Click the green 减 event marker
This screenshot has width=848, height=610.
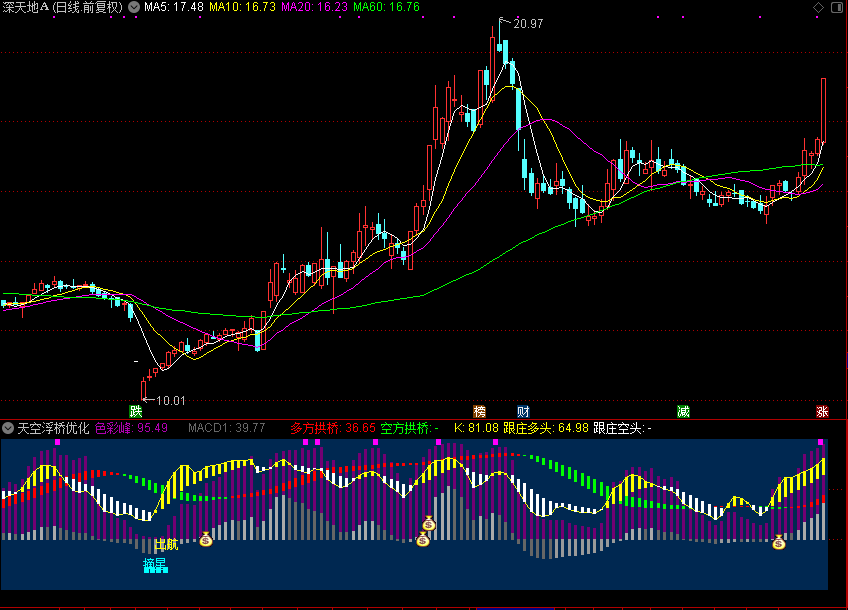click(x=684, y=412)
